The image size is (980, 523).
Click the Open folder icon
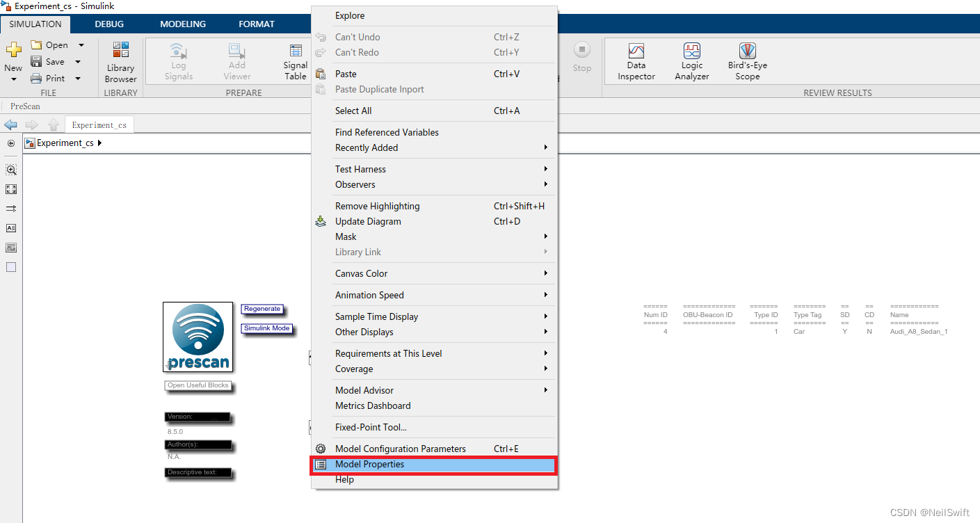click(36, 45)
